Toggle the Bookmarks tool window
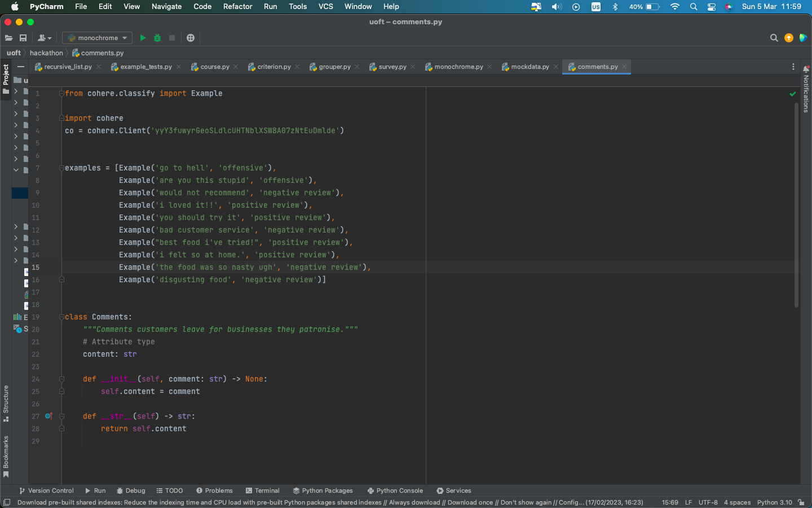 [x=6, y=455]
